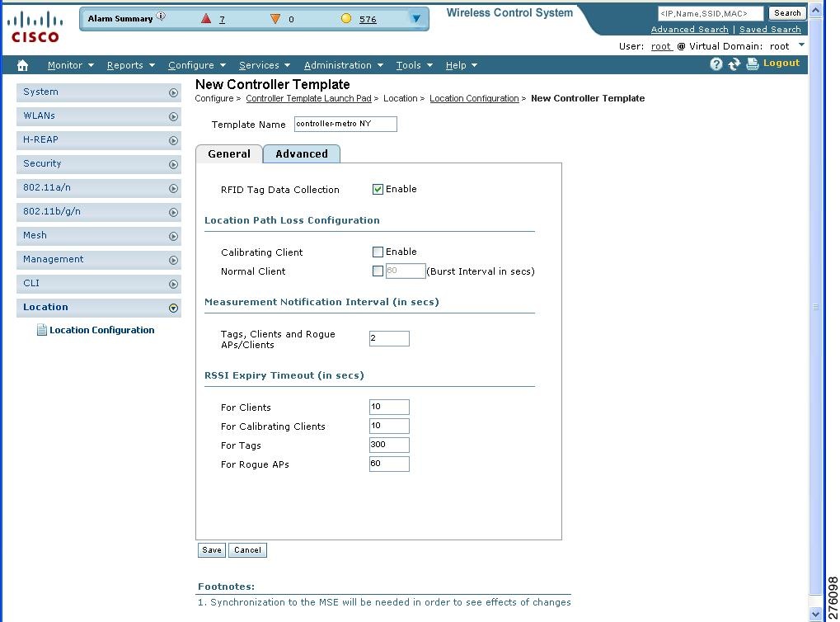Disable RFID Tag Data Collection checkbox

click(378, 189)
